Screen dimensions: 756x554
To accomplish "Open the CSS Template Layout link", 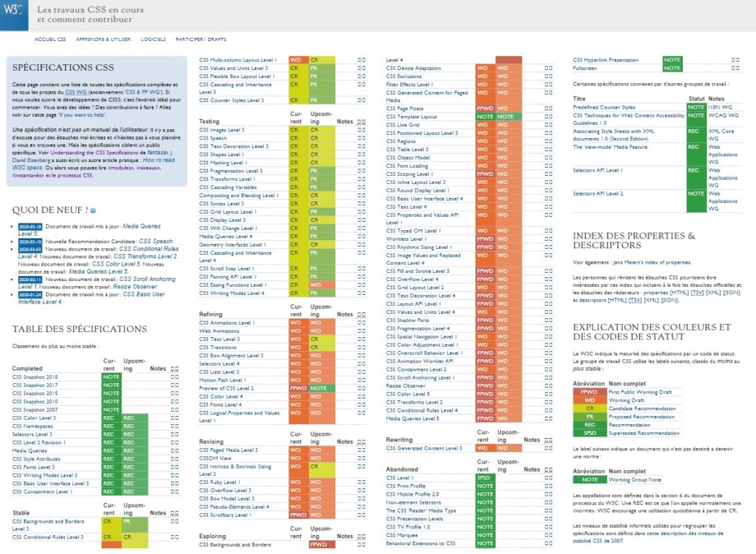I will (411, 117).
